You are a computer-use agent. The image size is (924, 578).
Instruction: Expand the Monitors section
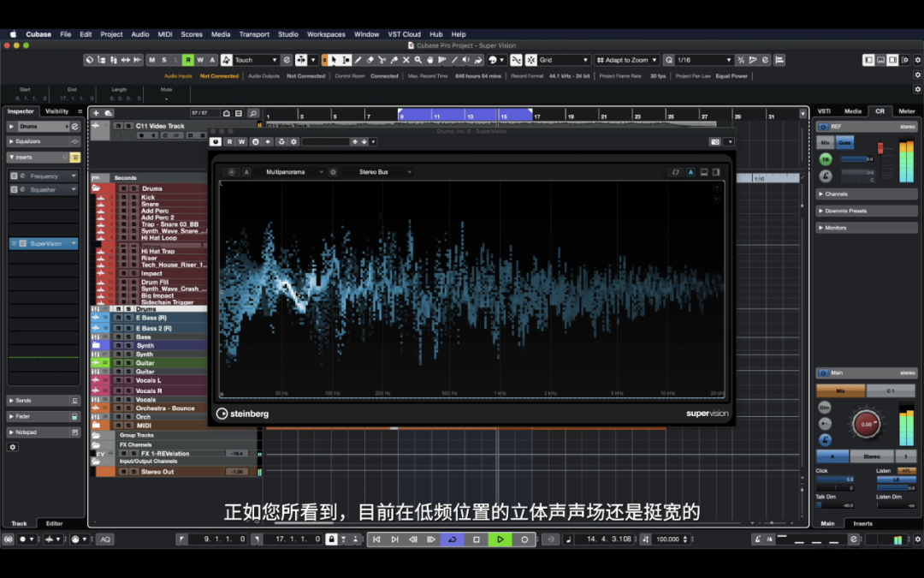point(866,228)
